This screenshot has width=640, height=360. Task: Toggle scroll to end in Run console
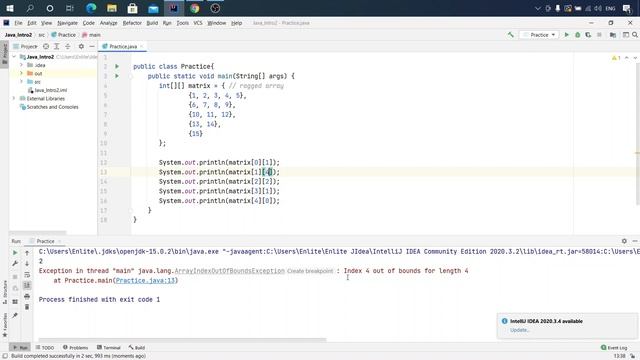27,285
